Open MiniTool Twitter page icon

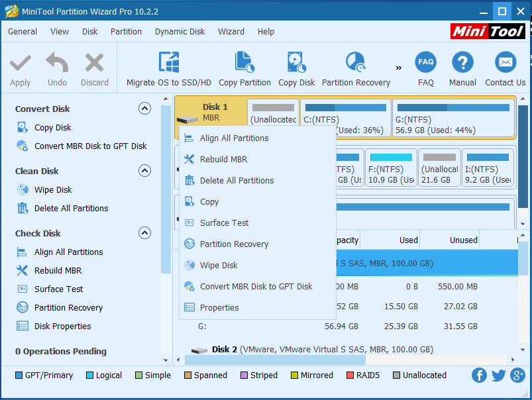click(498, 375)
